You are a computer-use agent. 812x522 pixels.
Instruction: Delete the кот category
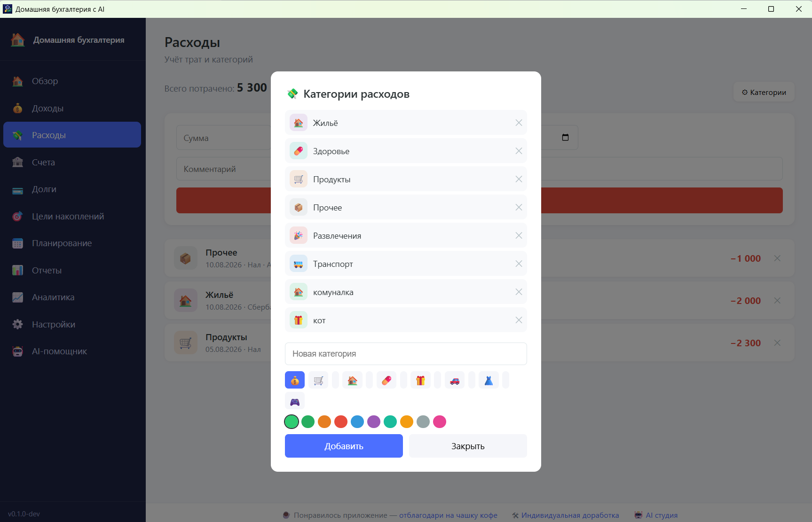coord(519,320)
